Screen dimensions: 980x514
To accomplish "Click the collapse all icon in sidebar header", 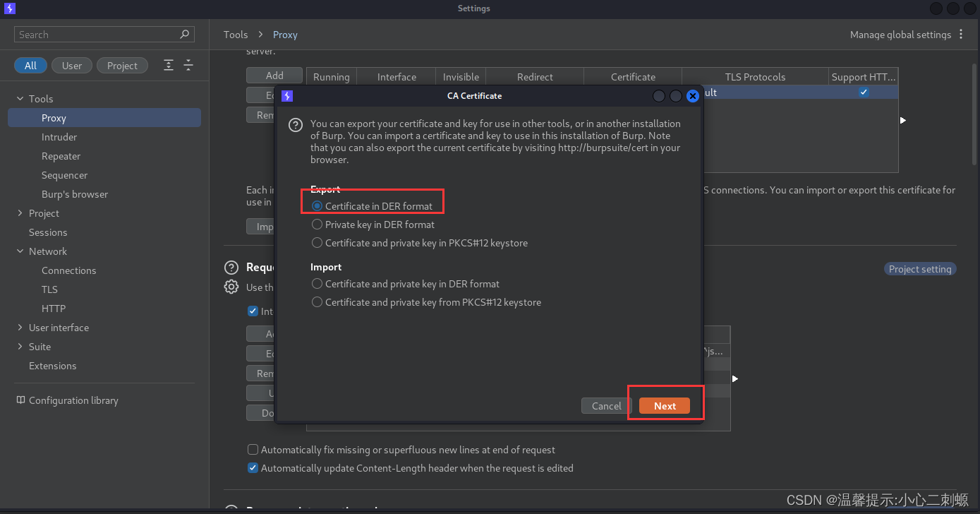I will 188,65.
